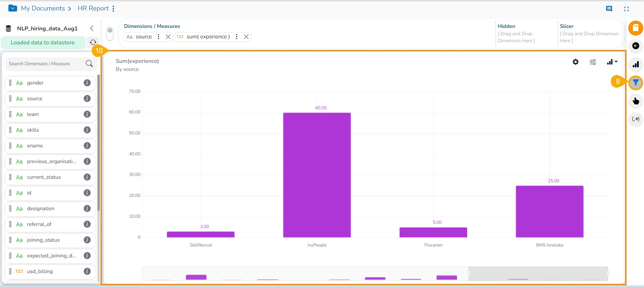The width and height of the screenshot is (644, 287).
Task: Open the chart properties sliders icon
Action: (593, 62)
